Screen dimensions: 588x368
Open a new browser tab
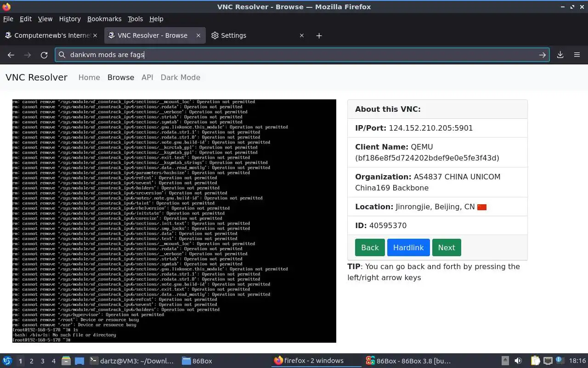(x=319, y=35)
